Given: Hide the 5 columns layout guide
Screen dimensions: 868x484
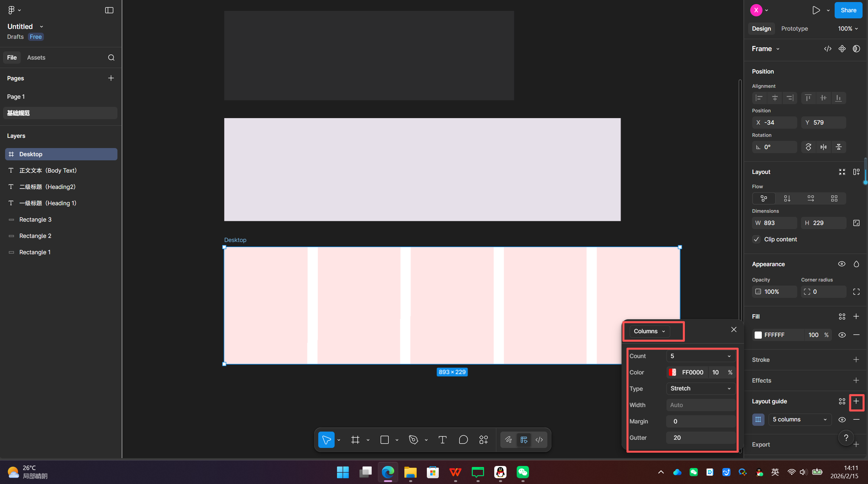Looking at the screenshot, I should tap(842, 419).
